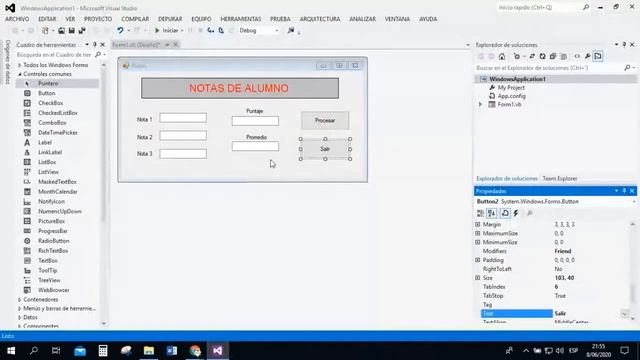The width and height of the screenshot is (640, 360).
Task: Switch to Team Explorer tab
Action: 560,178
